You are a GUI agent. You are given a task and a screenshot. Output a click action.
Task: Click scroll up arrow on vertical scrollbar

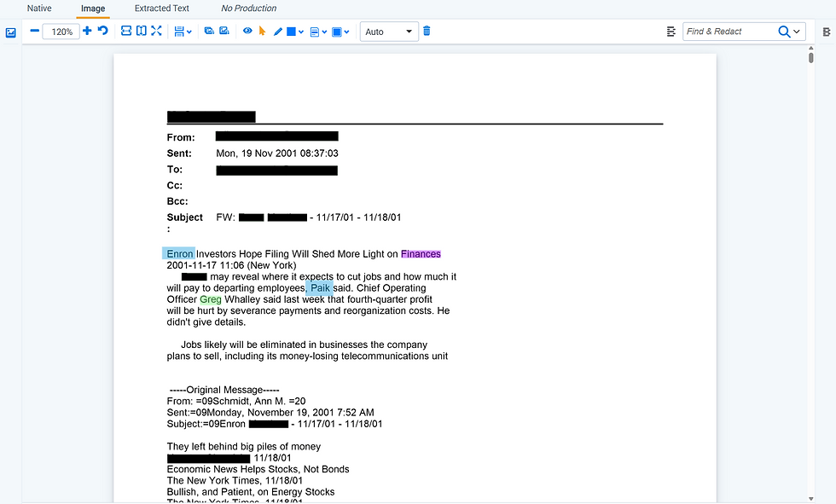pos(811,48)
